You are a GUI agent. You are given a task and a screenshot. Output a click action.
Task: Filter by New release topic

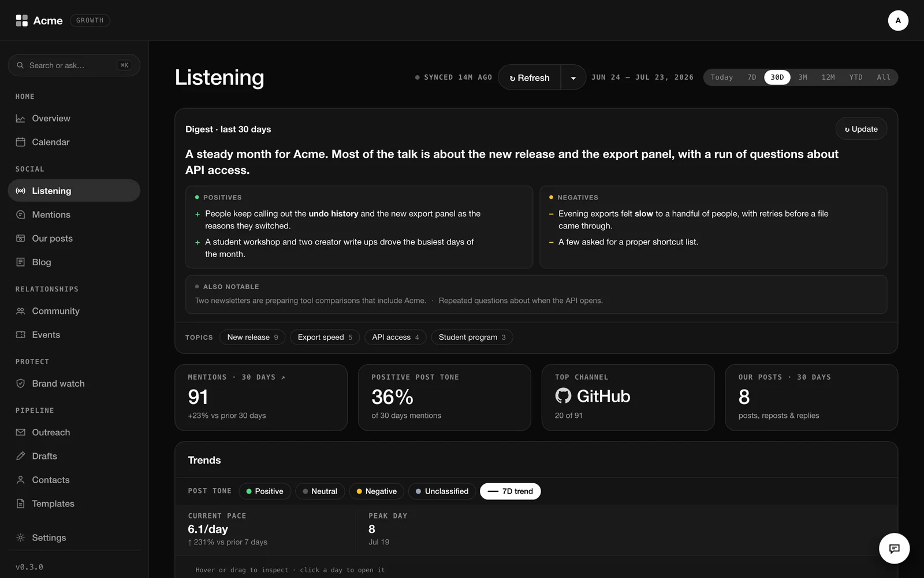coord(252,337)
